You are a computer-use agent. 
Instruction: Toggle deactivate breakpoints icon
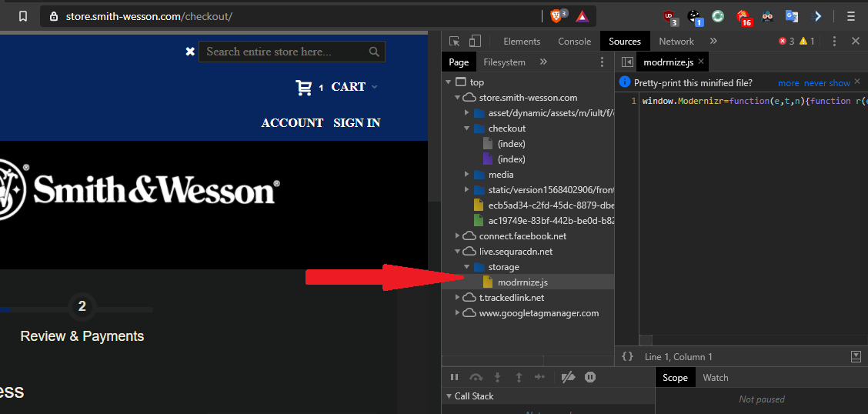point(568,378)
